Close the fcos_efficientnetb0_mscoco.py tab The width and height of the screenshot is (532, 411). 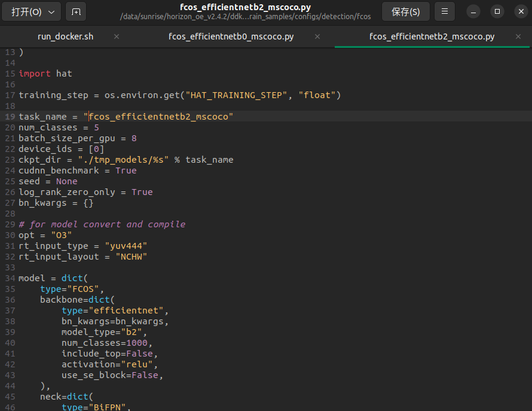point(317,36)
